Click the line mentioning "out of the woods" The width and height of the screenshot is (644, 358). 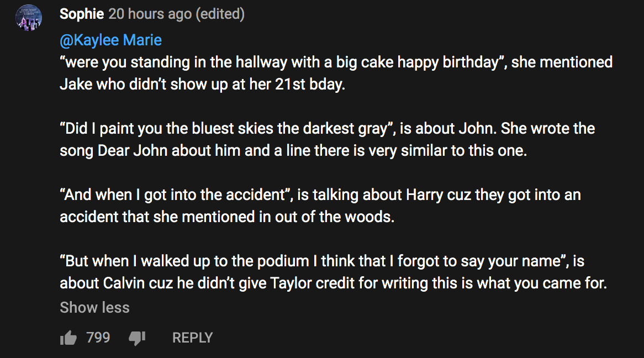click(x=227, y=217)
